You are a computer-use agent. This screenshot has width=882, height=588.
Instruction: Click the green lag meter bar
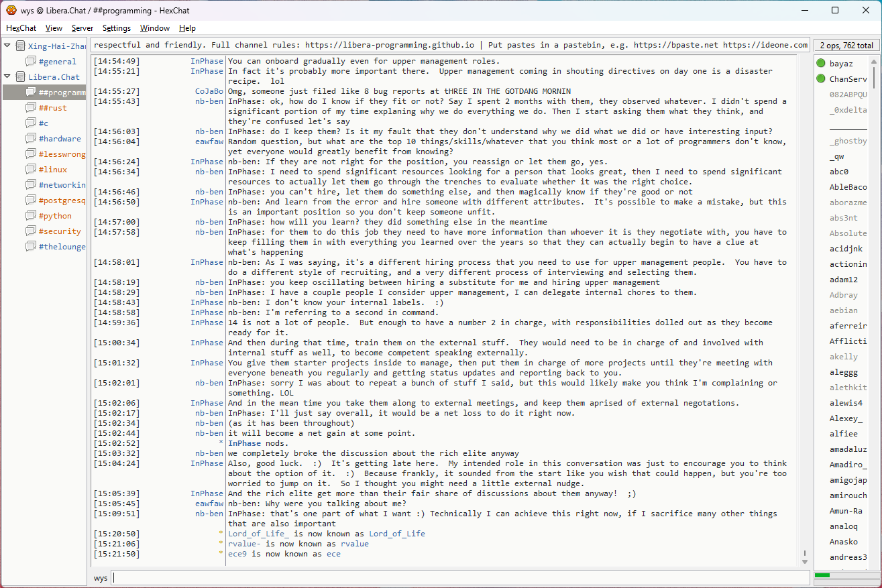pos(822,575)
